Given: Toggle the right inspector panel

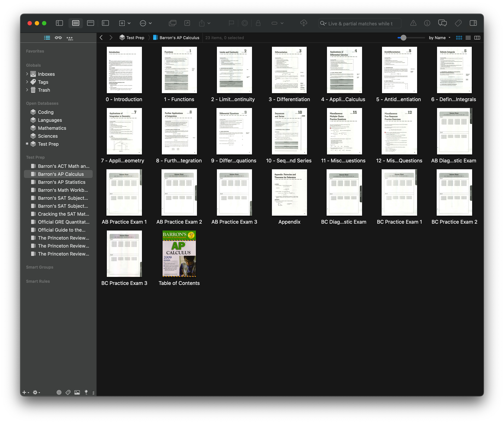Looking at the screenshot, I should 473,23.
